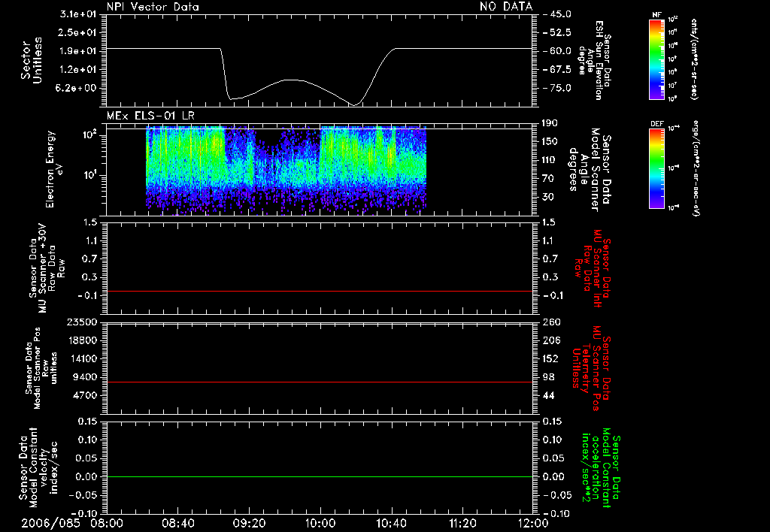Select the 'NPI Vector Data' panel title

coord(153,7)
